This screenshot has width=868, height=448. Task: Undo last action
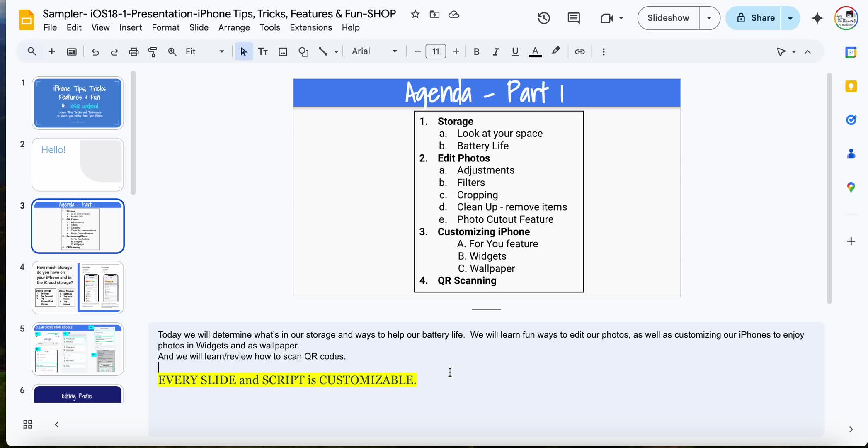coord(95,51)
